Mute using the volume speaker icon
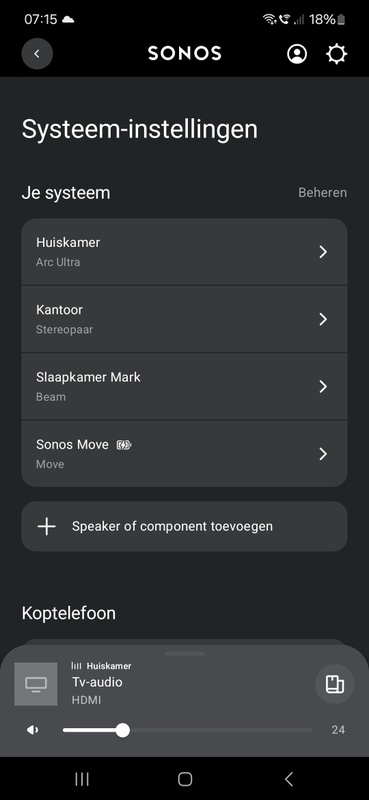 pyautogui.click(x=33, y=730)
